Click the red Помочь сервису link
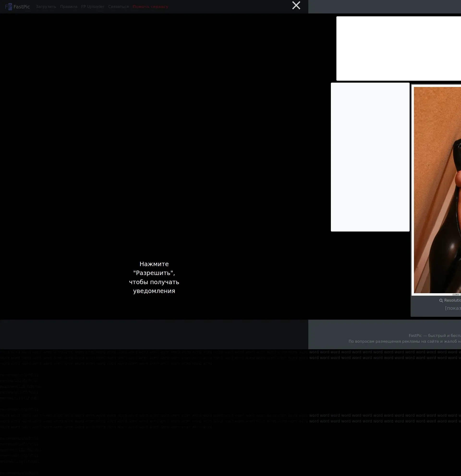 tap(150, 7)
